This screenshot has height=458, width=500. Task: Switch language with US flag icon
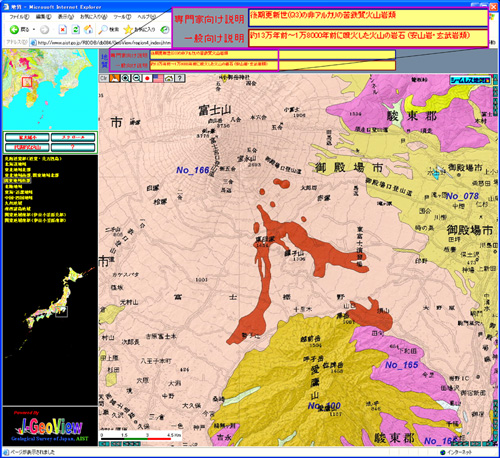(158, 78)
